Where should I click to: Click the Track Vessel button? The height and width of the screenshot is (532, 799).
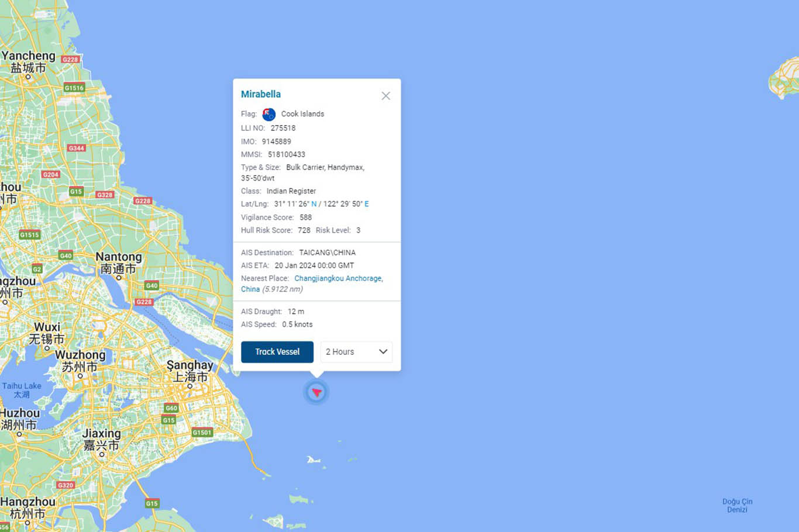277,352
